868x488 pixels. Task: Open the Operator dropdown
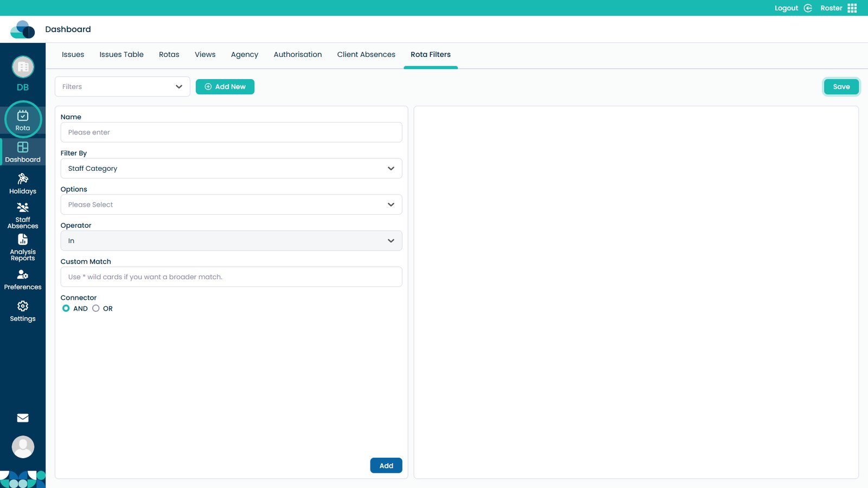pos(231,241)
